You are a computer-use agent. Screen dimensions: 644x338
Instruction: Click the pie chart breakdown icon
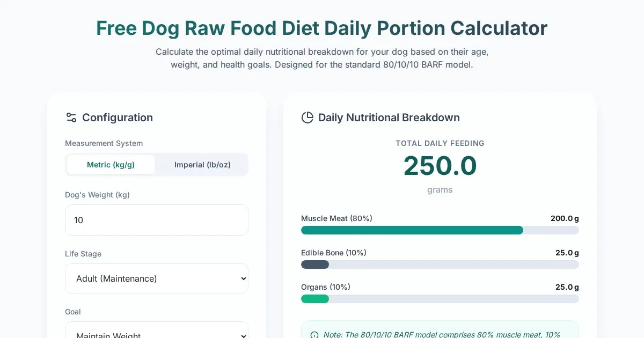(307, 117)
